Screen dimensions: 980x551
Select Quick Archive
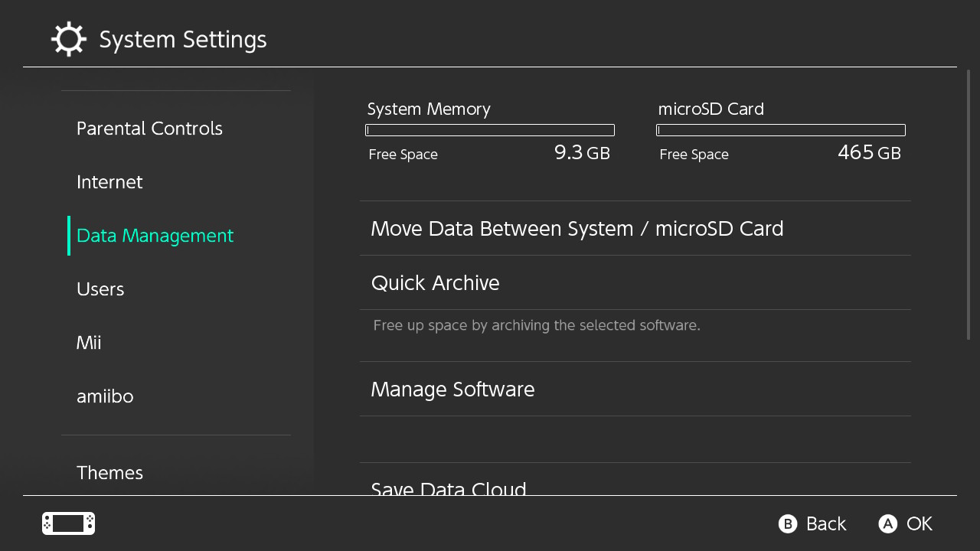pyautogui.click(x=435, y=282)
